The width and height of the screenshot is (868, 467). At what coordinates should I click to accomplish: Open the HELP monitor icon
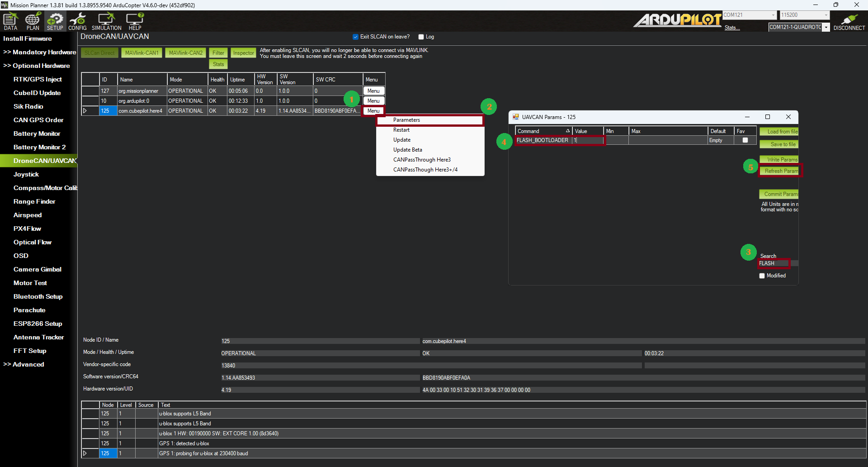(x=135, y=21)
